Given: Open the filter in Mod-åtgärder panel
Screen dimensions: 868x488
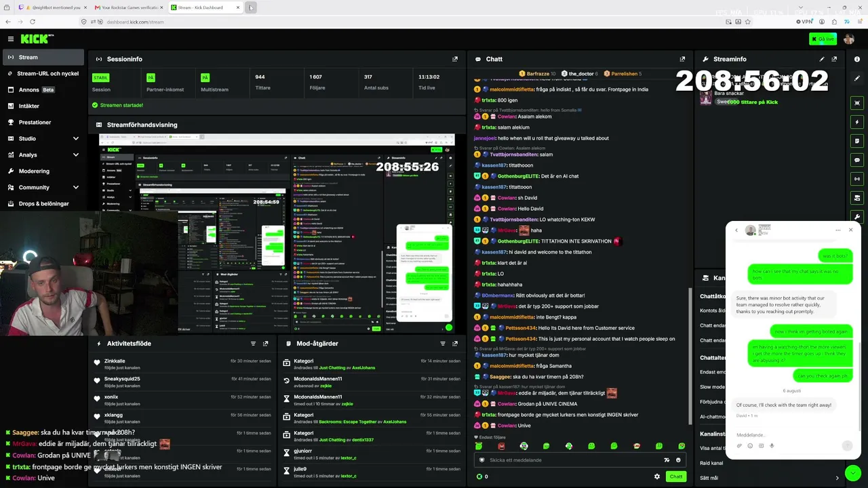Looking at the screenshot, I should pyautogui.click(x=443, y=344).
